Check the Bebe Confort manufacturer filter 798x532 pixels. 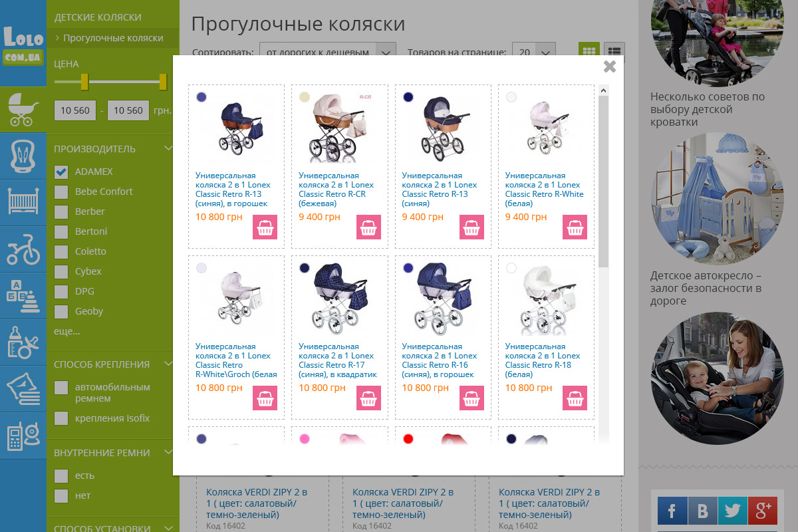[x=61, y=192]
